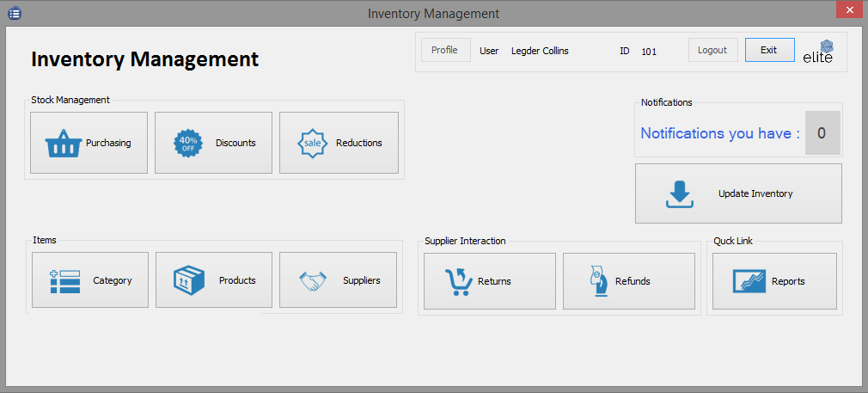This screenshot has width=868, height=393.
Task: Click the Refunds money-hand icon
Action: click(601, 281)
